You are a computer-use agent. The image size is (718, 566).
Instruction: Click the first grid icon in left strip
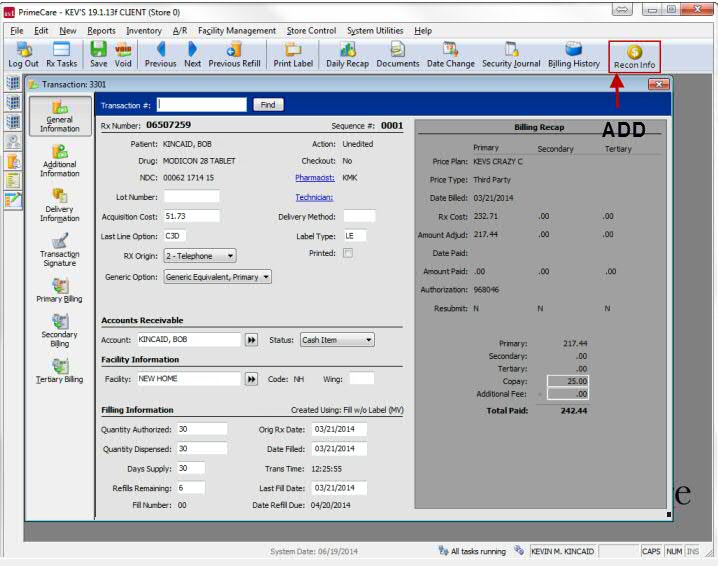pyautogui.click(x=13, y=83)
